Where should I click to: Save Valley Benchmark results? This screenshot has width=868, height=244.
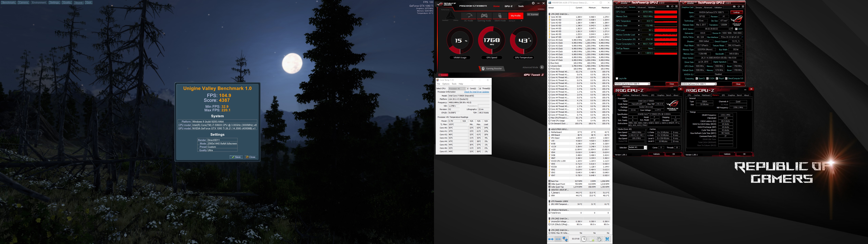(236, 157)
